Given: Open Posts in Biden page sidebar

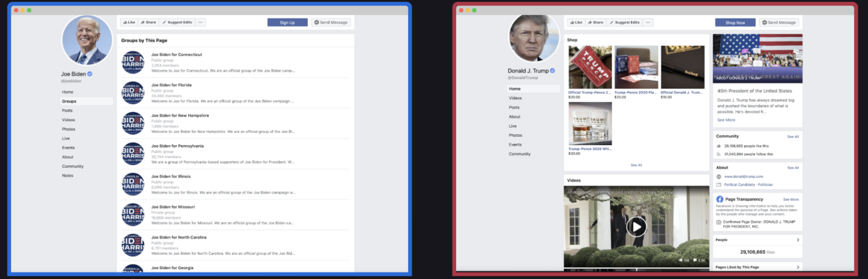Looking at the screenshot, I should point(67,110).
